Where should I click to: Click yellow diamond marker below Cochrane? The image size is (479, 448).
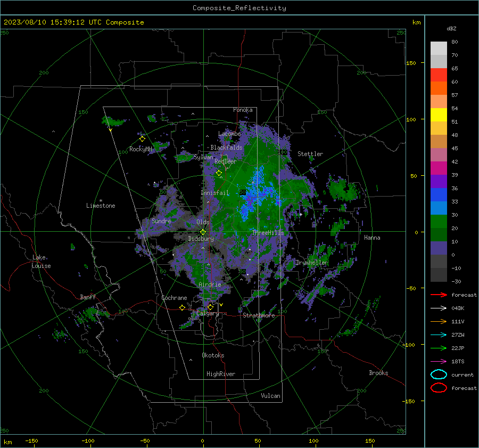click(x=183, y=307)
